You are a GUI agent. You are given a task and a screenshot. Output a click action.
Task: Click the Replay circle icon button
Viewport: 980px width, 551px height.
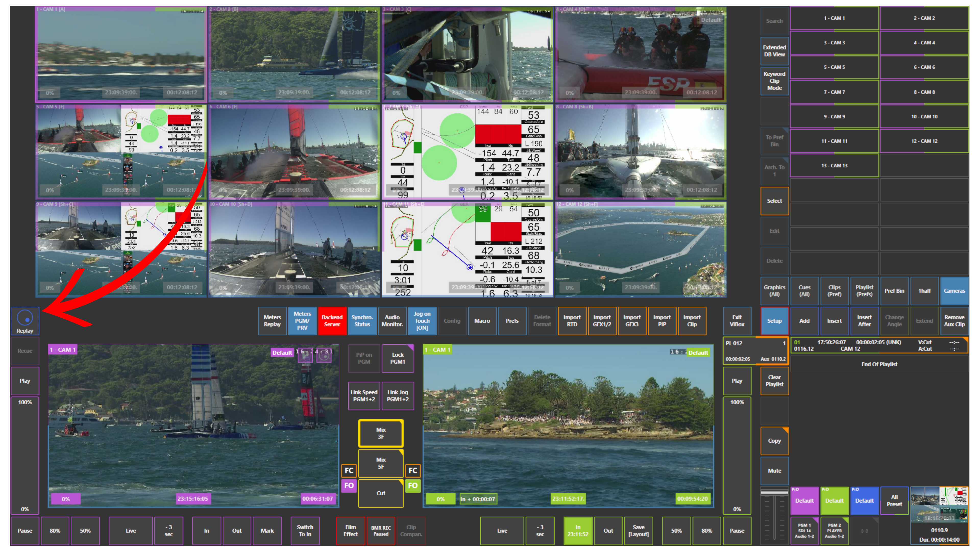(x=25, y=321)
